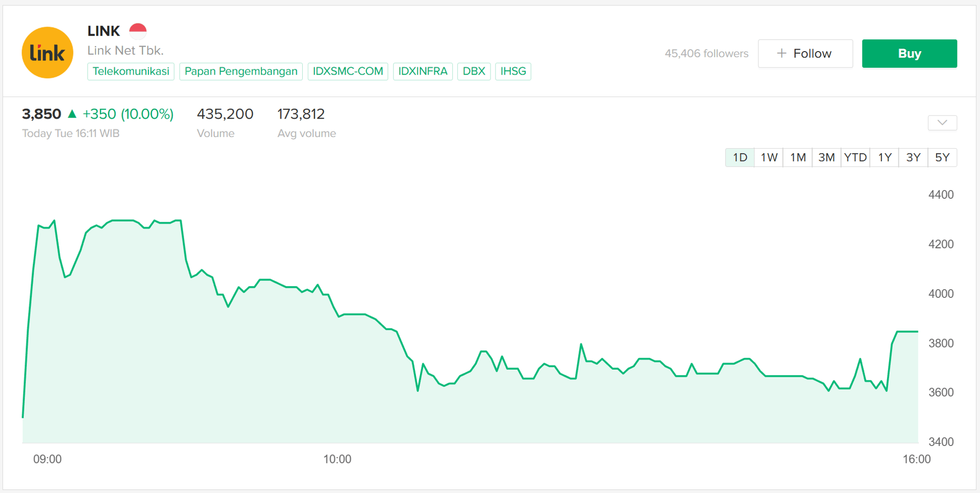This screenshot has width=980, height=493.
Task: Click the 3800 price axis label
Action: point(941,343)
